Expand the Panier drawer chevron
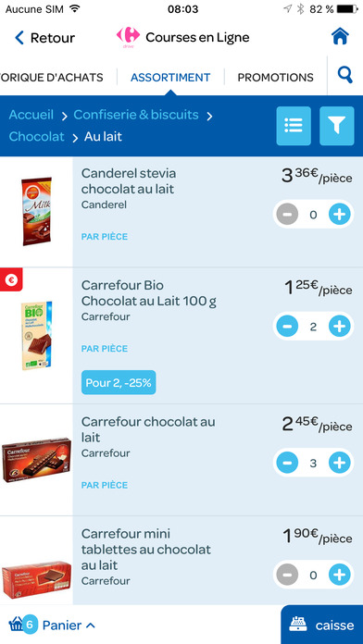Screen dimensions: 363x644 coord(91,625)
